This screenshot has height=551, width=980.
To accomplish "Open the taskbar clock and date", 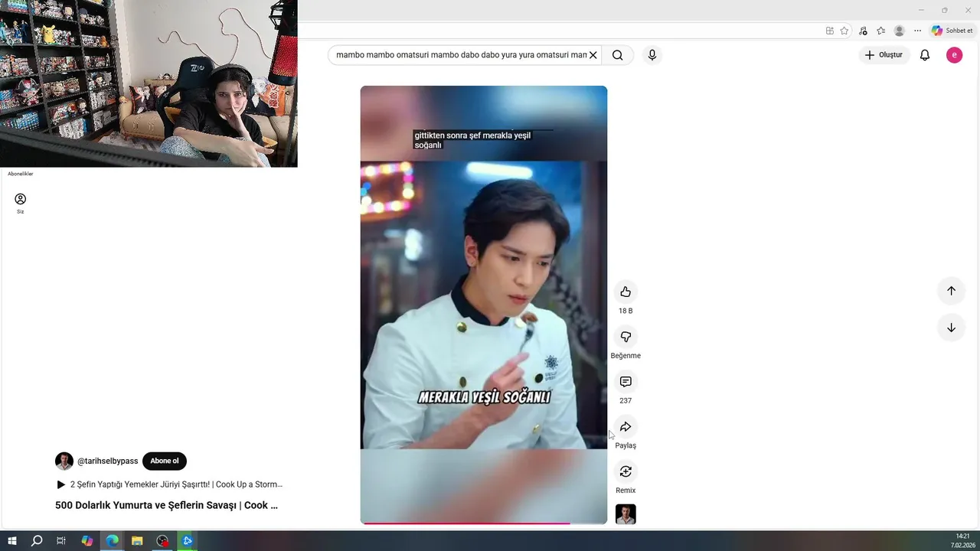I will click(962, 540).
